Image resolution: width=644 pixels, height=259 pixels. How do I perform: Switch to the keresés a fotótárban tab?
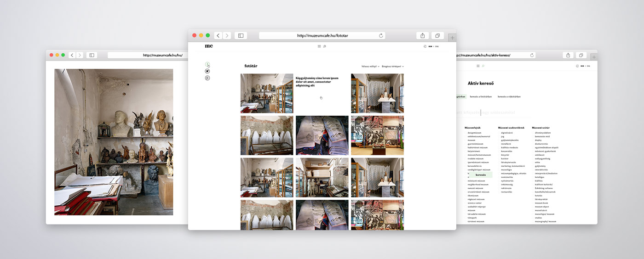[x=481, y=96]
